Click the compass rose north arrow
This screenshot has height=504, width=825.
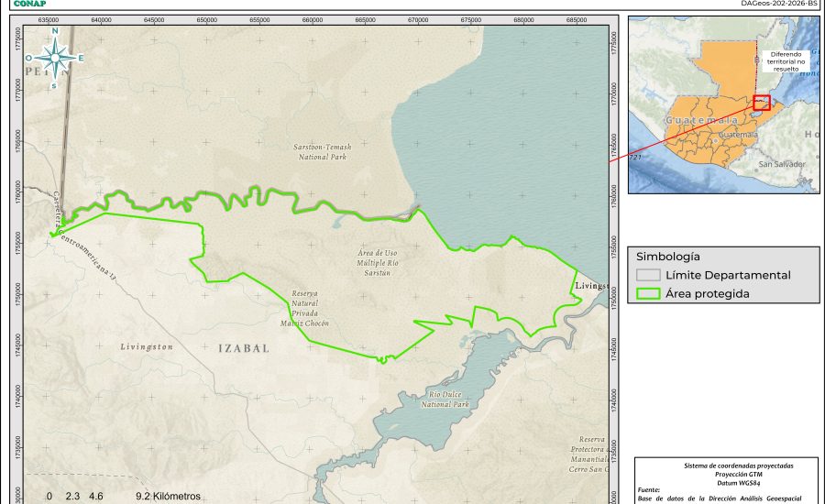[x=55, y=58]
